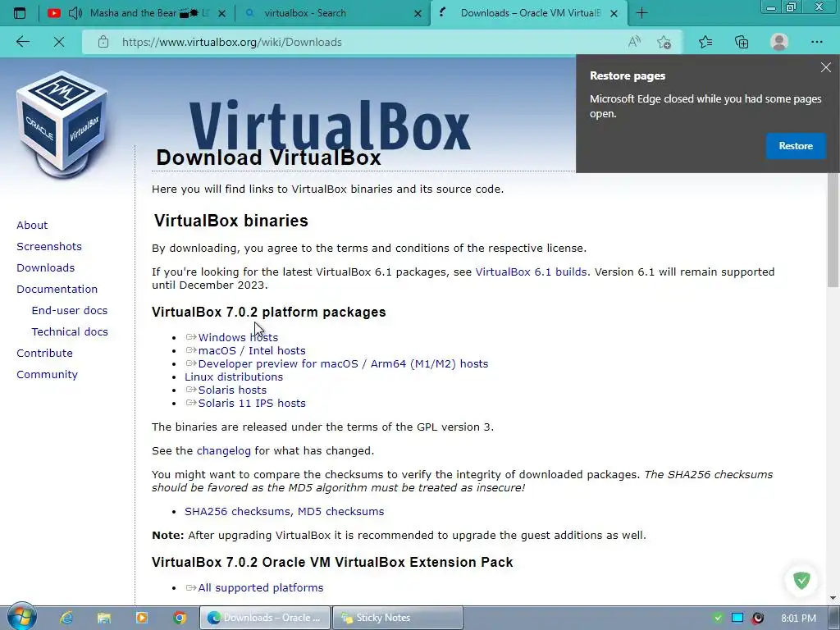The height and width of the screenshot is (630, 840).
Task: Open the Linux distributions link
Action: (234, 377)
